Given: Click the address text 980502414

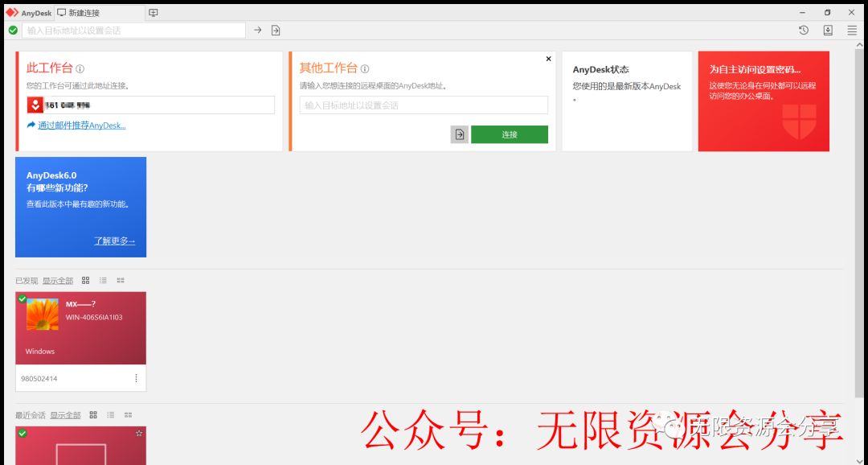Looking at the screenshot, I should [x=39, y=379].
